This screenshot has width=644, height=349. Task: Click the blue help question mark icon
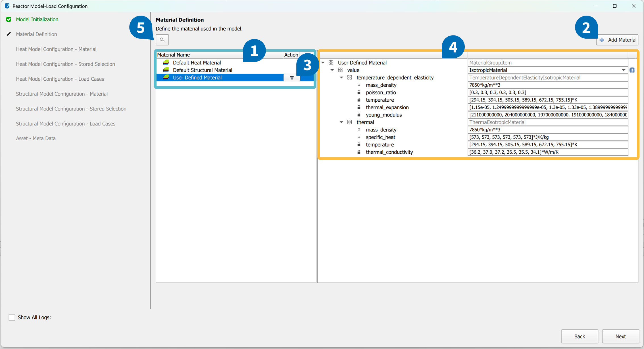click(632, 70)
